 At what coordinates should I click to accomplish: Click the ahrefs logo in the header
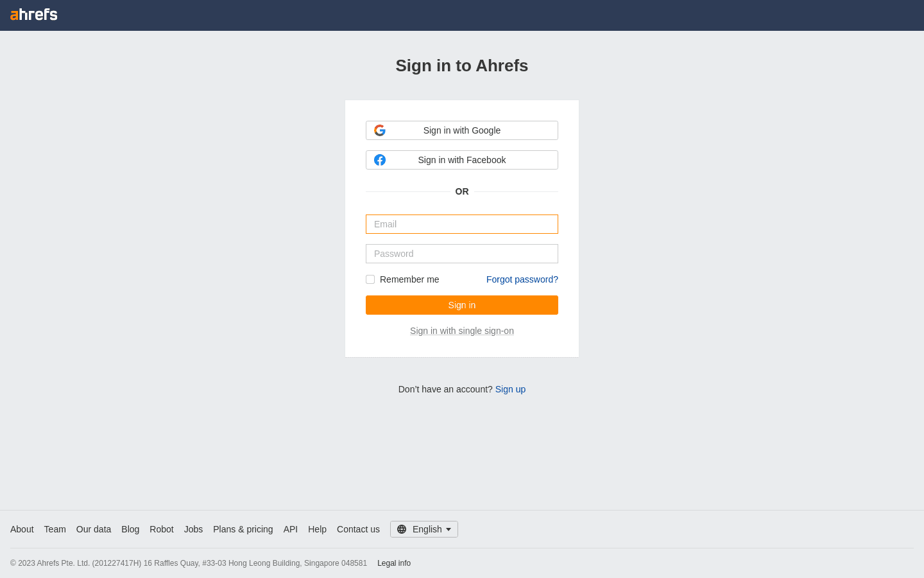(33, 15)
